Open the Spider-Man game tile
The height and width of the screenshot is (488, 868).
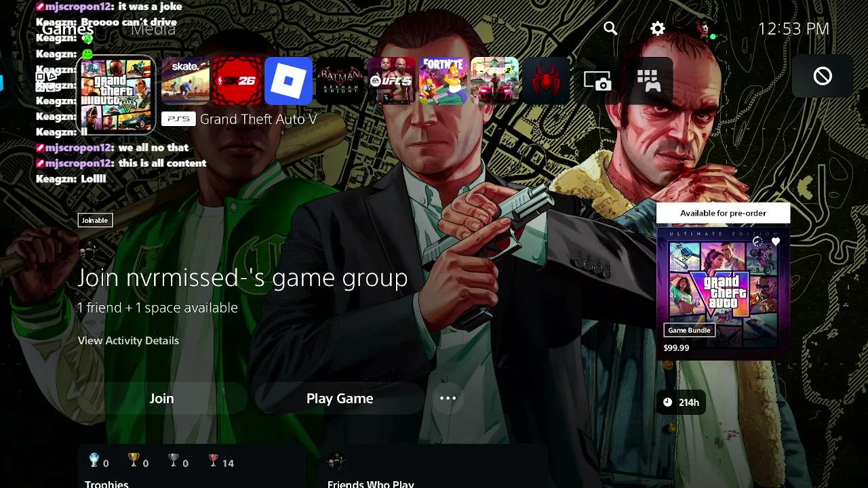pyautogui.click(x=546, y=81)
